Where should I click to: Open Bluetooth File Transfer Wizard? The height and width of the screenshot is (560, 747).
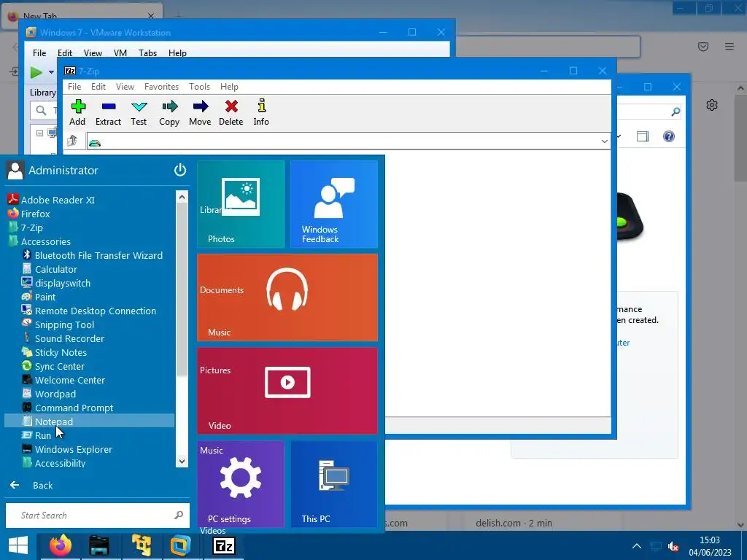click(x=93, y=255)
